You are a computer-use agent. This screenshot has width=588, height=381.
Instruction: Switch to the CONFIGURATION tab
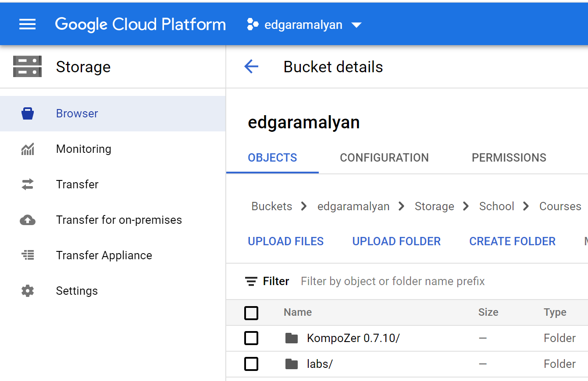[384, 158]
